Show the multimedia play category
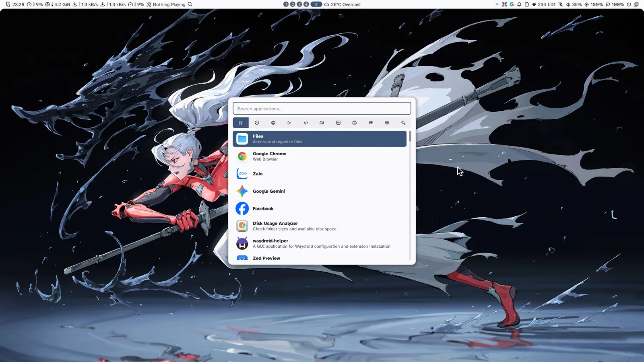The width and height of the screenshot is (644, 362). (x=289, y=123)
